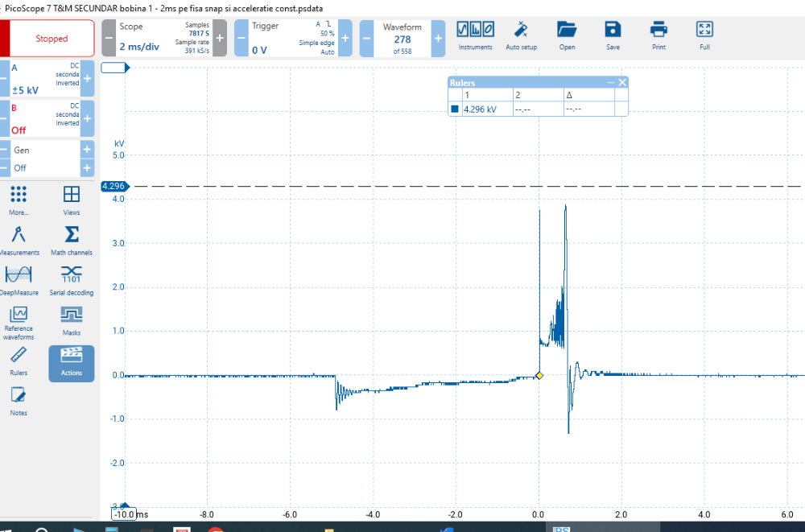The image size is (805, 532).
Task: Click the Open file folder icon
Action: (567, 36)
